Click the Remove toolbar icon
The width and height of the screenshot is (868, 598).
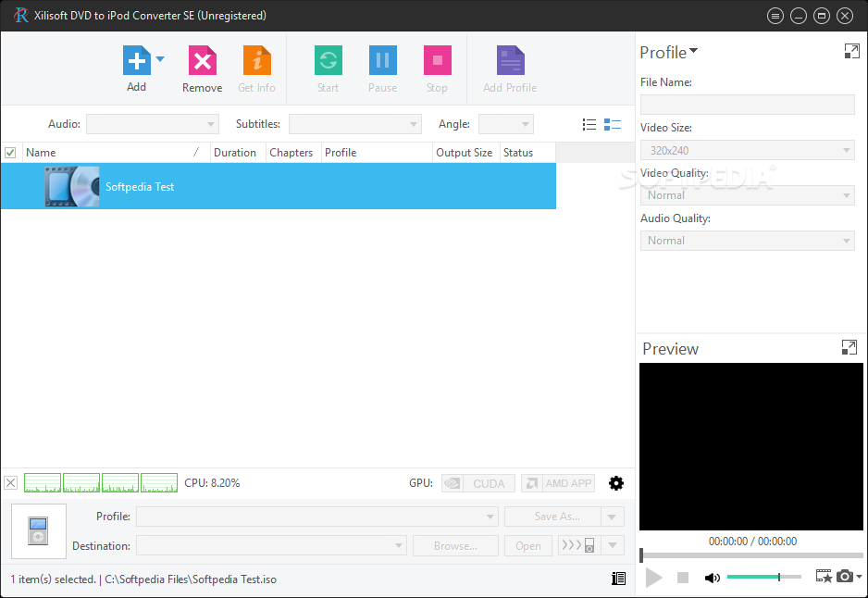click(202, 62)
